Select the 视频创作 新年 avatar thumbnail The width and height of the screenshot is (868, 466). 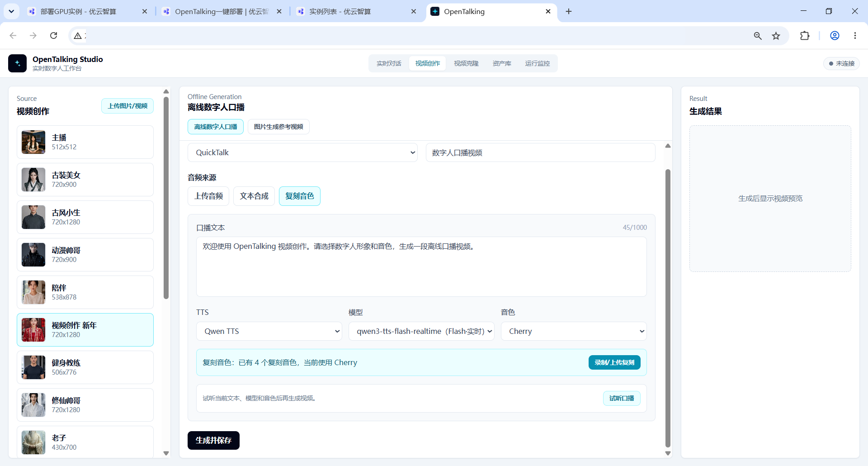click(x=33, y=330)
